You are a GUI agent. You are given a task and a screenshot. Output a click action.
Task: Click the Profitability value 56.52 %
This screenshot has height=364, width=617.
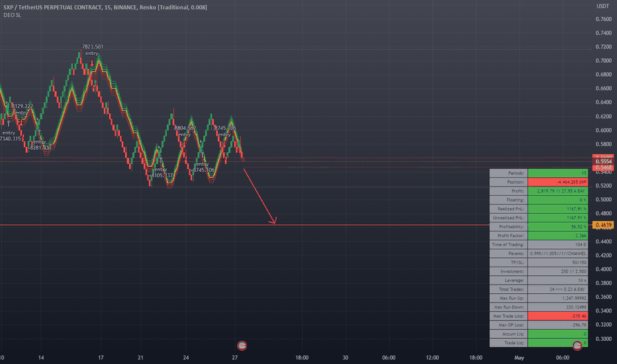(x=558, y=226)
